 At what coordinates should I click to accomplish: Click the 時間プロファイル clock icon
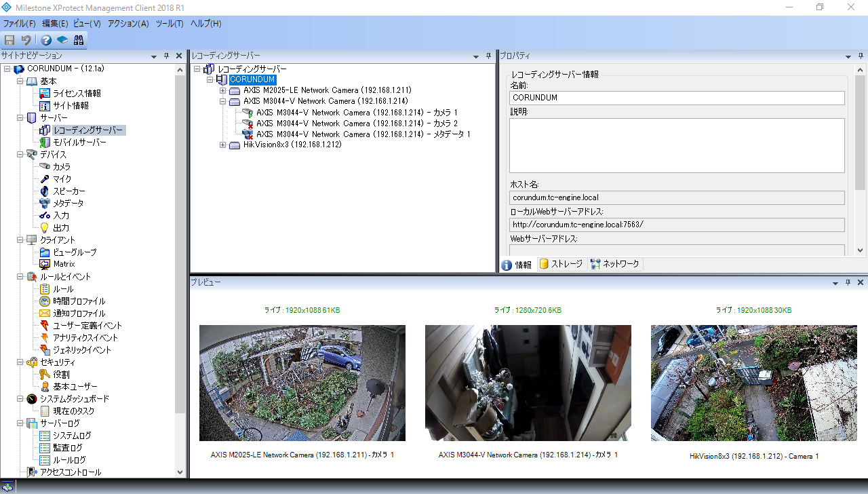click(x=45, y=301)
